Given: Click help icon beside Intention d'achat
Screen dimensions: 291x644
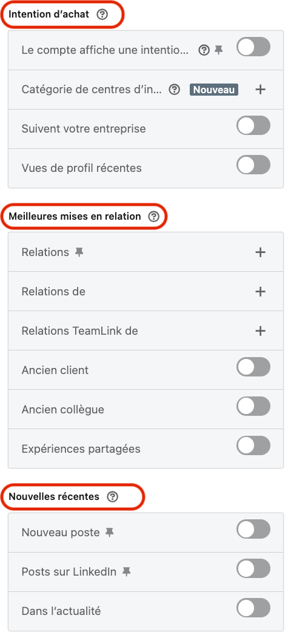Looking at the screenshot, I should coord(102,15).
